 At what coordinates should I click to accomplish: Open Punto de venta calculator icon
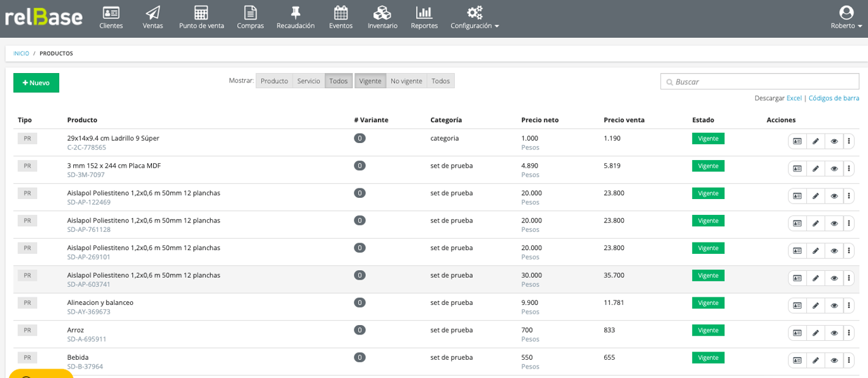click(x=201, y=13)
